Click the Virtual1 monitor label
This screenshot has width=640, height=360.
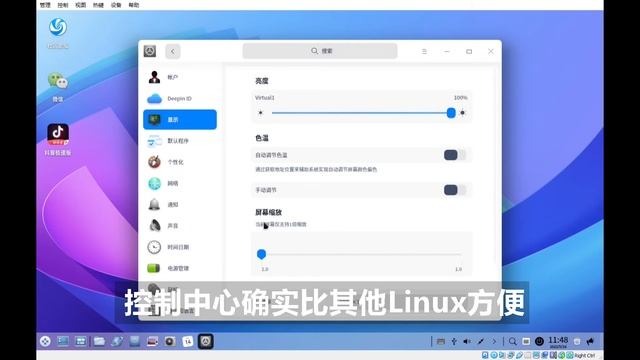[265, 98]
